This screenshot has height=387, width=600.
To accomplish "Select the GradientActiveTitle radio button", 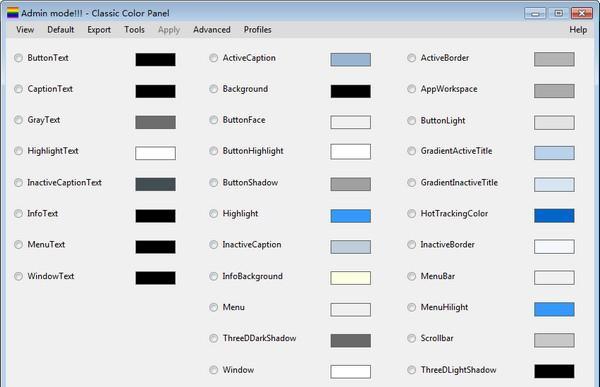I will click(x=411, y=151).
